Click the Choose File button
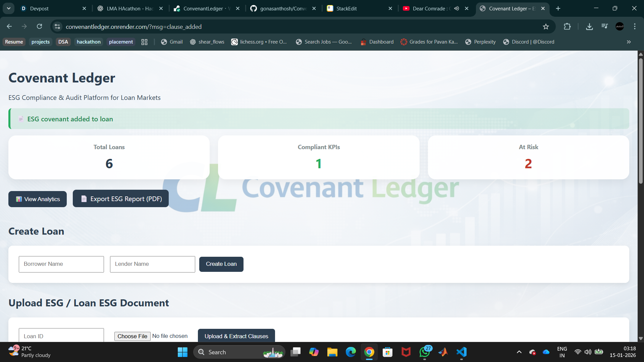Image resolution: width=644 pixels, height=362 pixels. [132, 336]
